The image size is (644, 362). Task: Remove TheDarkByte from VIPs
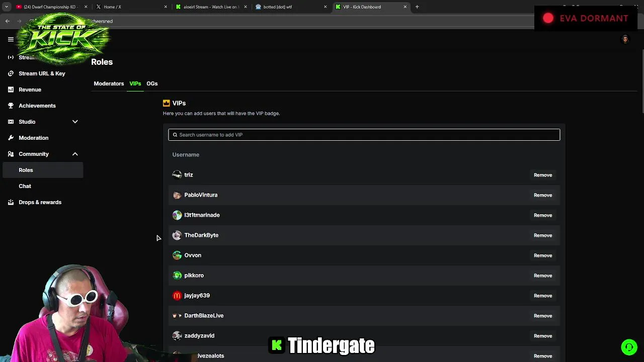click(543, 235)
